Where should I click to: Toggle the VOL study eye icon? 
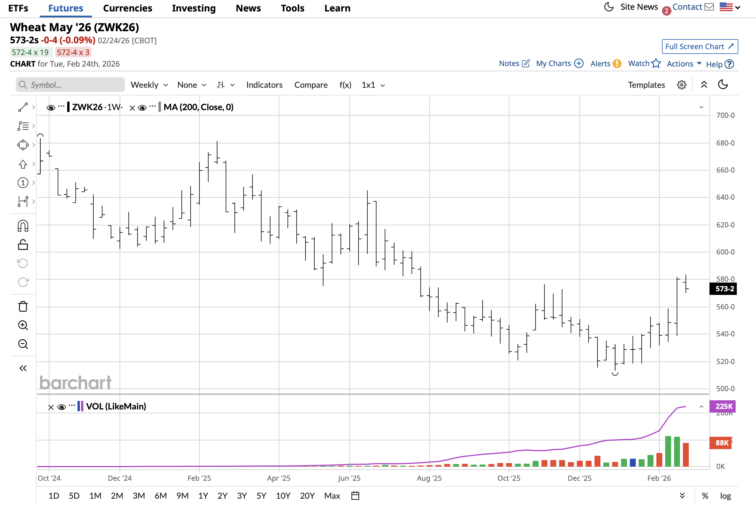point(61,407)
